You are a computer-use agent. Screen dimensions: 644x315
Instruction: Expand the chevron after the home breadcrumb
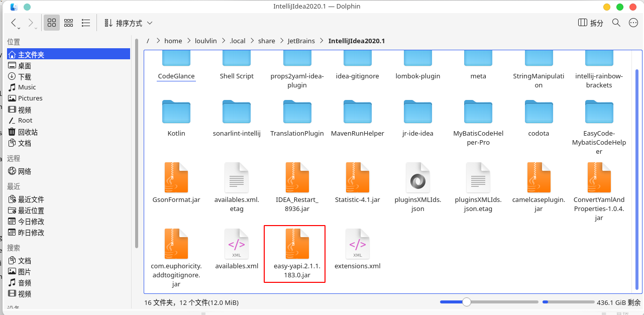(x=188, y=41)
